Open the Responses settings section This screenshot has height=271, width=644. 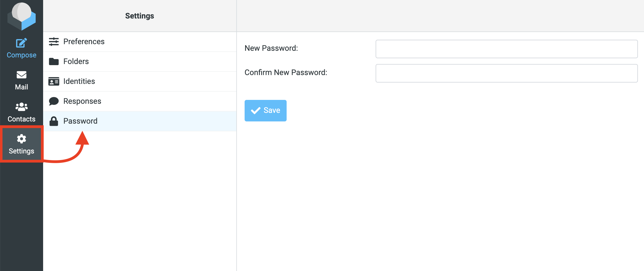pos(82,101)
